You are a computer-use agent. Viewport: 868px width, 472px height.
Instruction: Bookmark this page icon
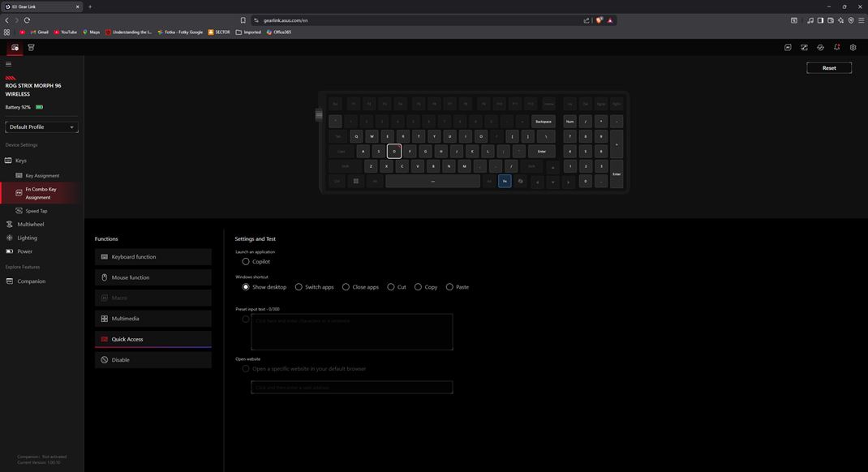[243, 20]
